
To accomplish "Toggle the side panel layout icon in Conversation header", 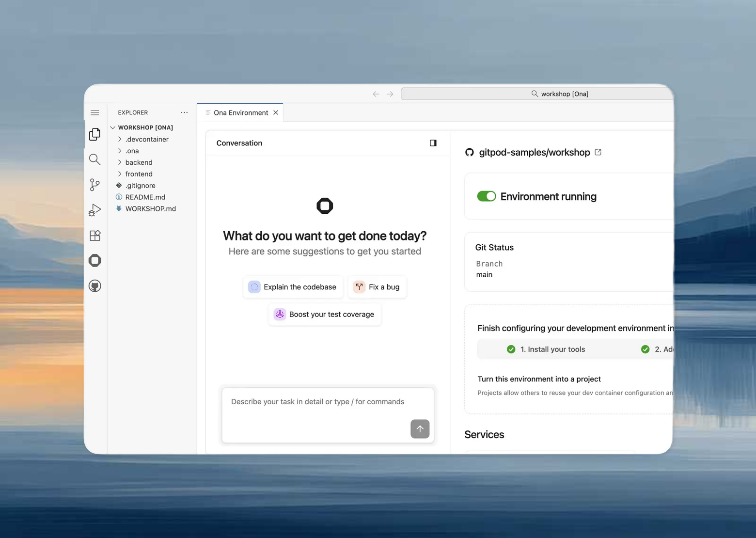I will coord(433,142).
